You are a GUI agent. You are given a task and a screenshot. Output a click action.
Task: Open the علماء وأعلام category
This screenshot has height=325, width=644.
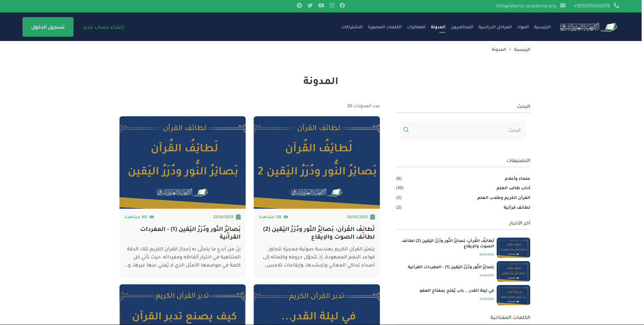click(x=517, y=178)
